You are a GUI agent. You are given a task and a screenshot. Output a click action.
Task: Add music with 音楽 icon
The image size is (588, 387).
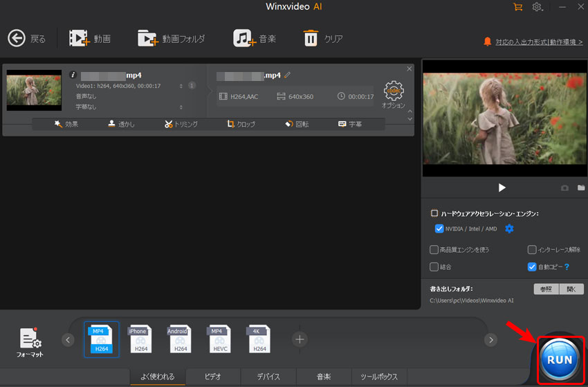pyautogui.click(x=244, y=39)
